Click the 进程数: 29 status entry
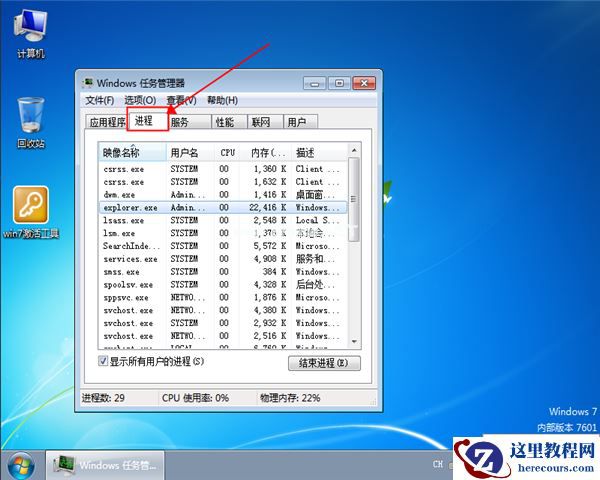The image size is (600, 480). (103, 398)
